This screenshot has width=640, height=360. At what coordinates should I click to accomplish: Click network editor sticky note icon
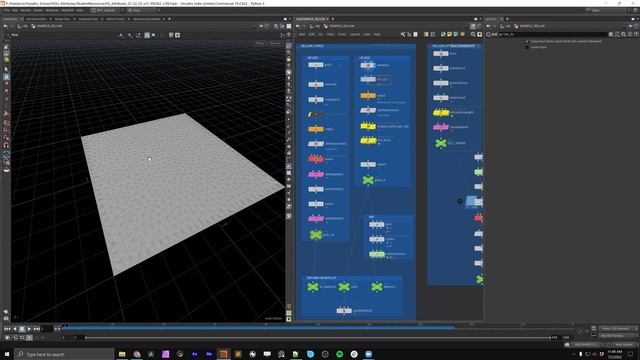point(449,35)
